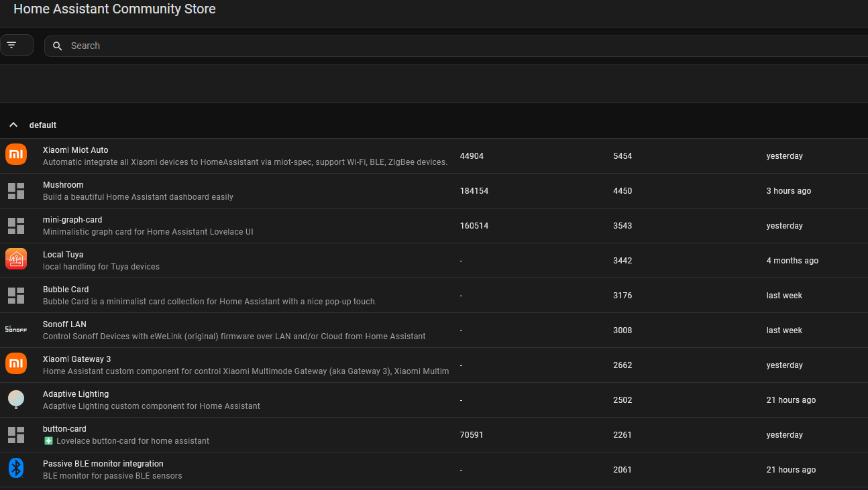868x490 pixels.
Task: Click the Adaptive Lighting bulb icon
Action: (x=16, y=400)
